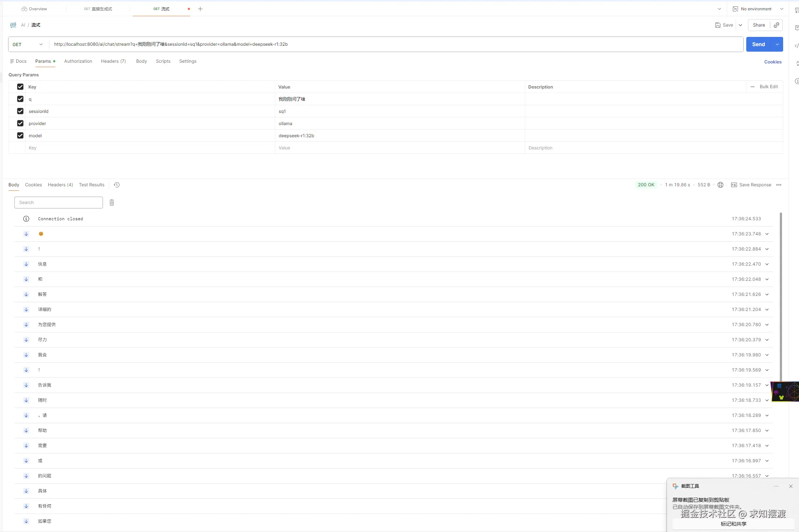Click the message Search input field
The width and height of the screenshot is (799, 532).
59,203
